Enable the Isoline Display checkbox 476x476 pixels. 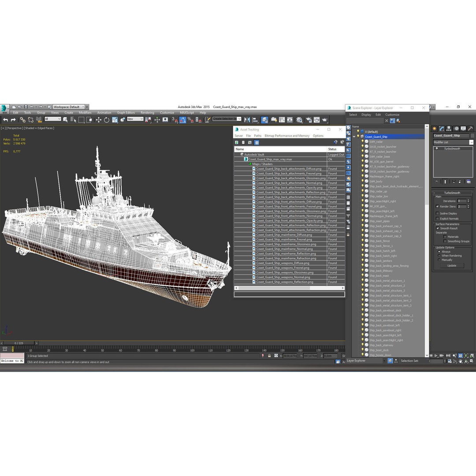point(438,213)
